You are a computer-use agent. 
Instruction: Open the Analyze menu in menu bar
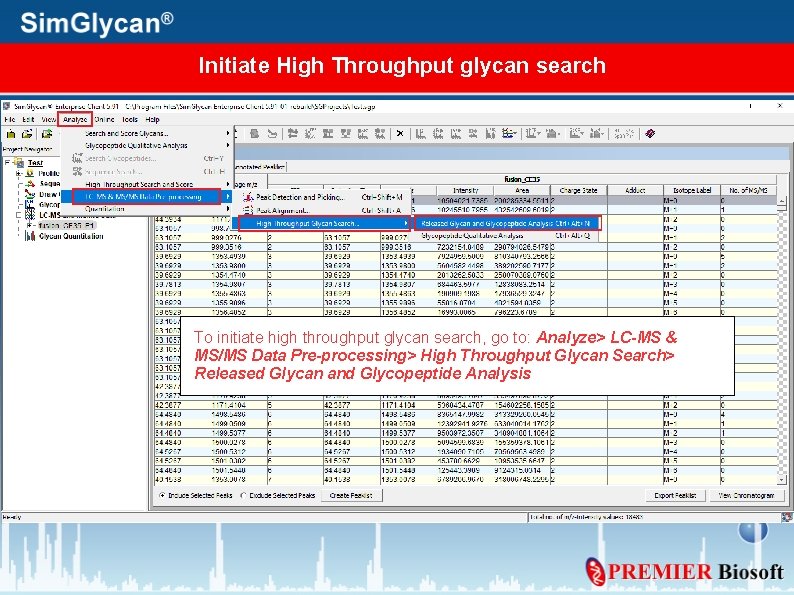pos(75,120)
